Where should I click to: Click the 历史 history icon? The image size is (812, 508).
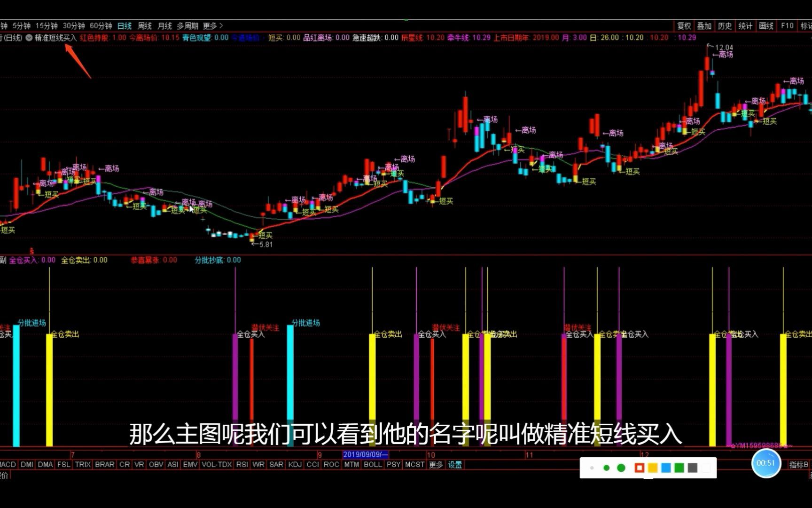(725, 26)
